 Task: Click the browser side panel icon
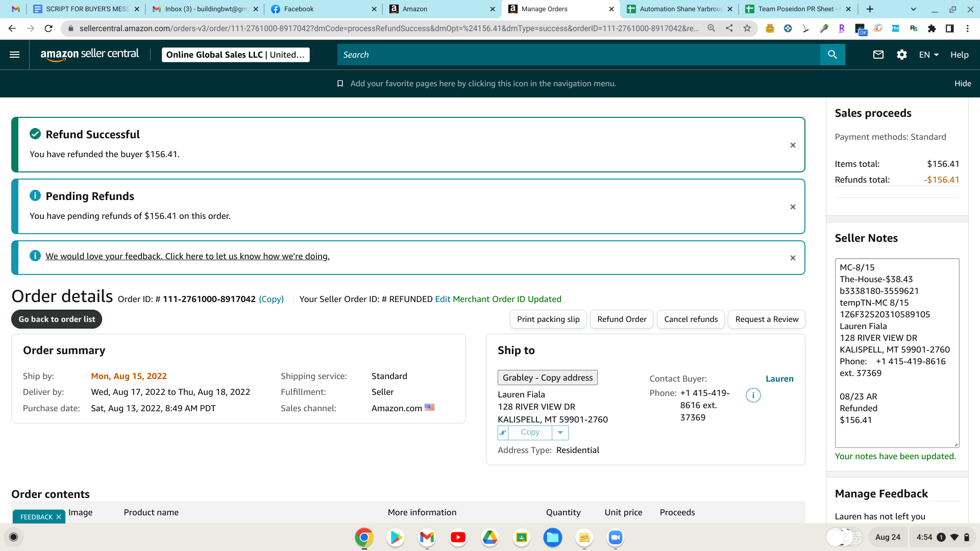point(950,29)
